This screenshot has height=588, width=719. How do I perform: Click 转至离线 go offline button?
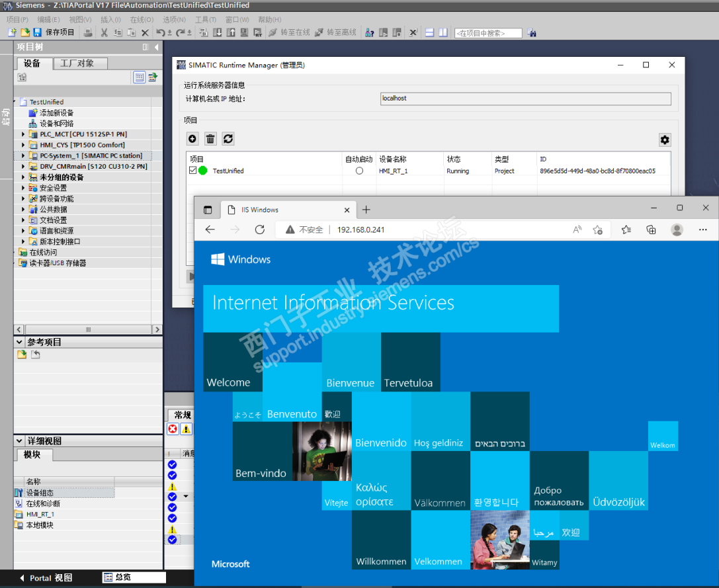tap(335, 32)
